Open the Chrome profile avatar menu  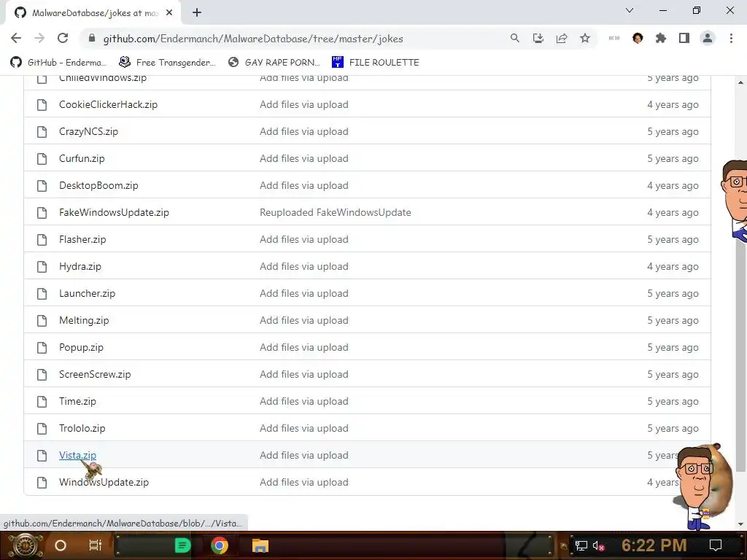(708, 39)
